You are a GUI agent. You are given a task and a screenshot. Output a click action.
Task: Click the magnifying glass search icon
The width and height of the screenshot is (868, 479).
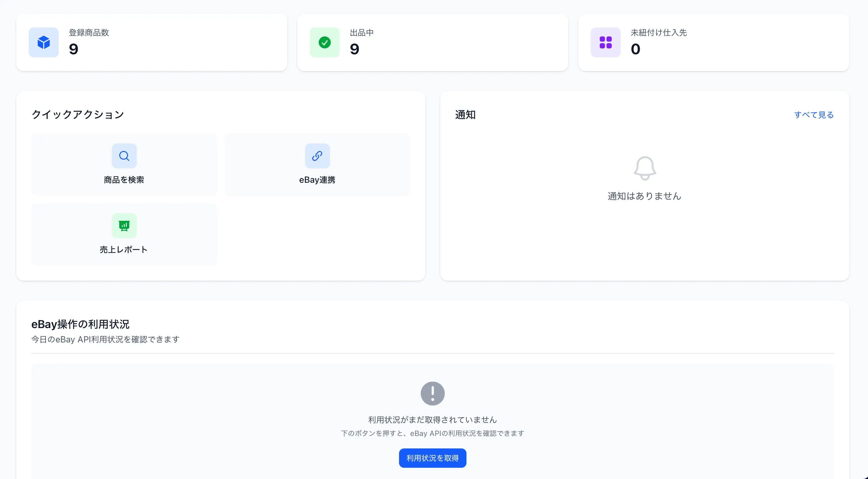[124, 156]
